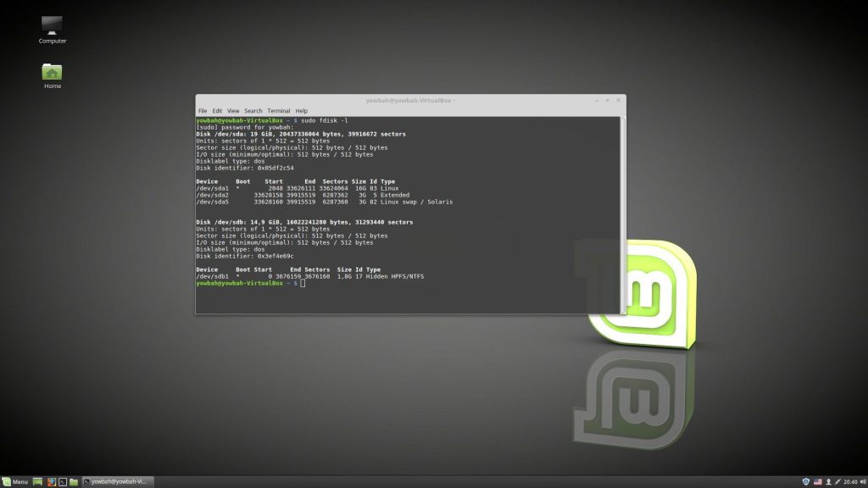The width and height of the screenshot is (868, 488).
Task: Open the Help menu in terminal
Action: point(302,111)
